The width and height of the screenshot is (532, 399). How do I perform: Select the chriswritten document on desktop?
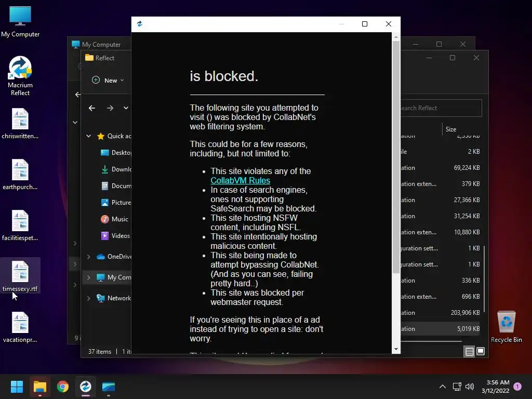[x=20, y=124]
